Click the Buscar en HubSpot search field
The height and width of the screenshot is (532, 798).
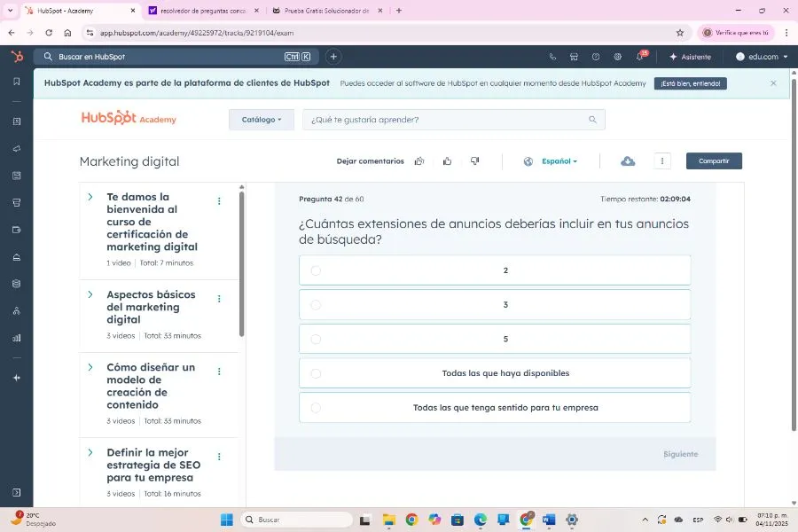[176, 57]
